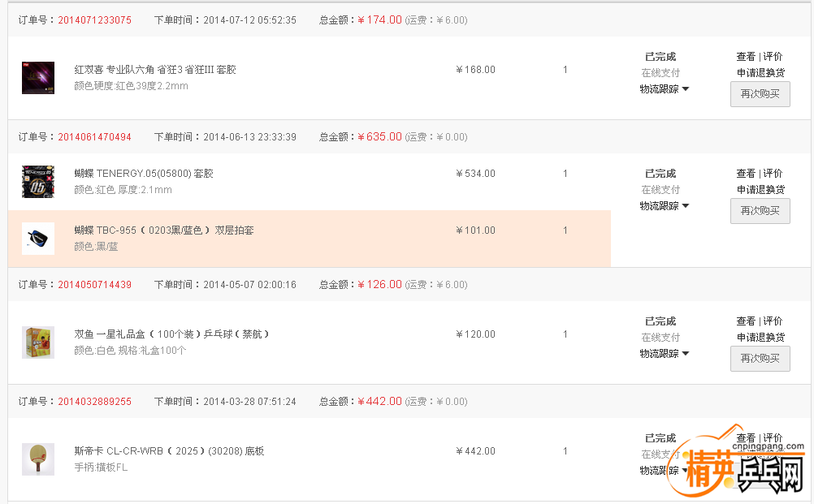Expand 物流跟踪 dropdown for the Double Fish order
This screenshot has height=504, width=814.
tap(664, 354)
